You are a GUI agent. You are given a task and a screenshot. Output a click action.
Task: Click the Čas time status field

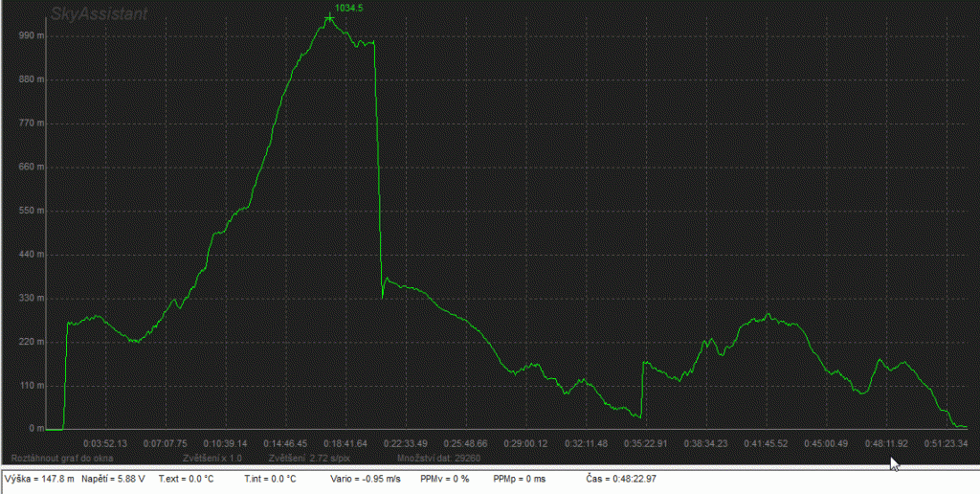click(620, 478)
